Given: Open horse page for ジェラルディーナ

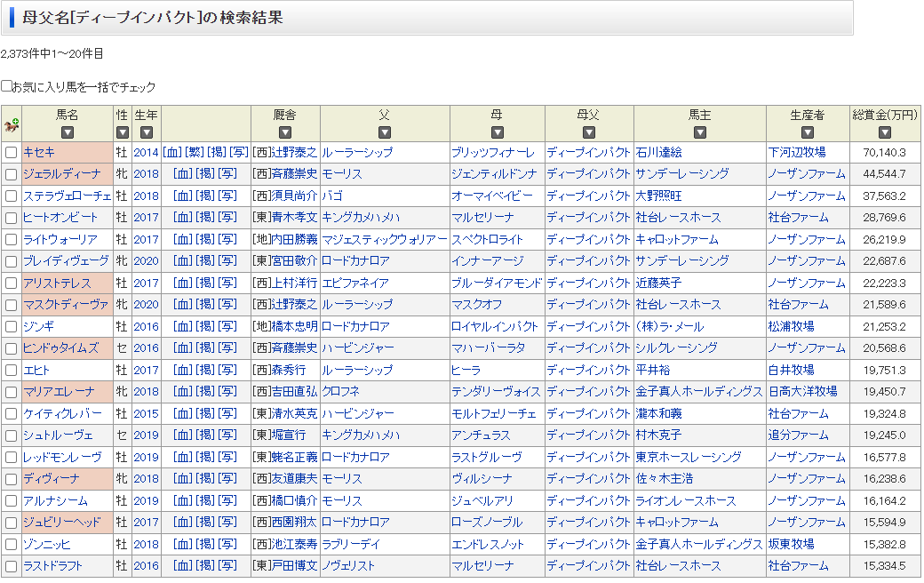Looking at the screenshot, I should [62, 174].
